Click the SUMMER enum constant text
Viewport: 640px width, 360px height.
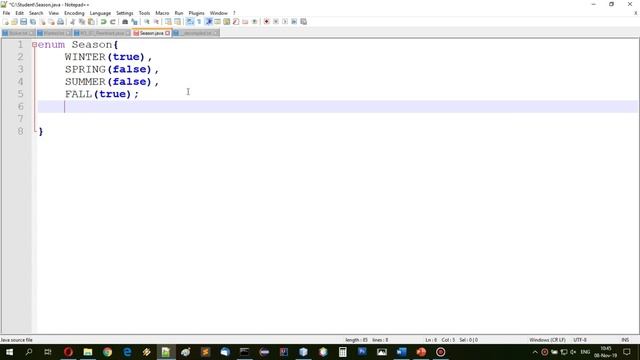tap(85, 82)
